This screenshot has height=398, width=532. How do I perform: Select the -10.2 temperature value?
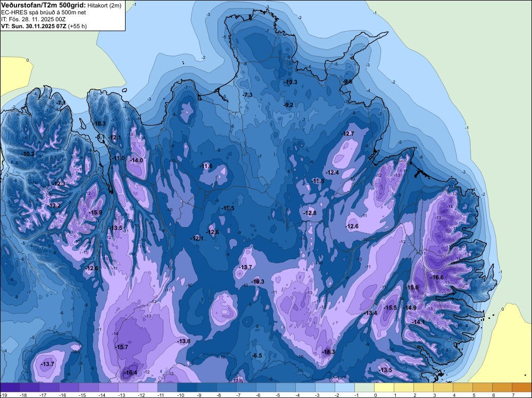pyautogui.click(x=28, y=154)
